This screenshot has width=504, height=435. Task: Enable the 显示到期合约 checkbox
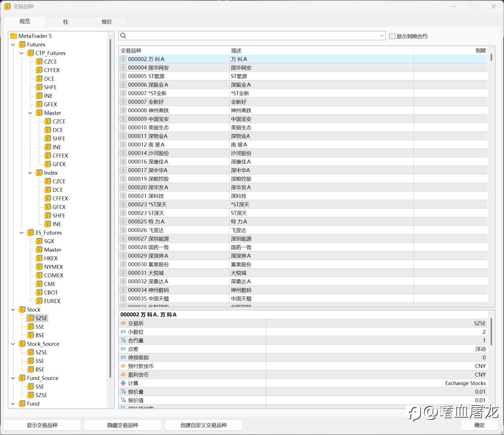pyautogui.click(x=392, y=36)
